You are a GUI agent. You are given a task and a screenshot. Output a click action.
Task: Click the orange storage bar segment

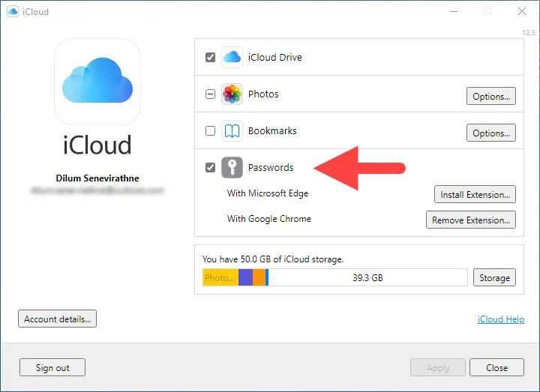pyautogui.click(x=259, y=277)
